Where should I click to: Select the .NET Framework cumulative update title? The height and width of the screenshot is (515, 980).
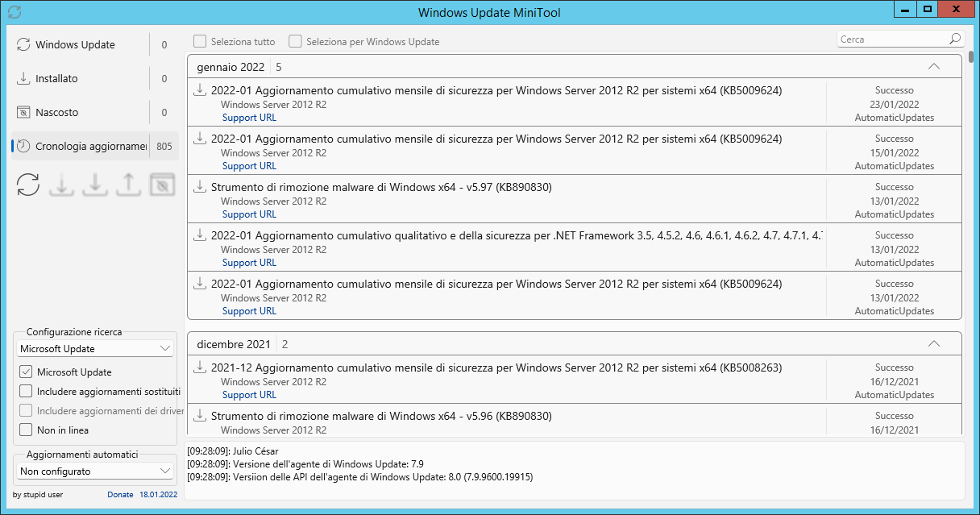517,235
